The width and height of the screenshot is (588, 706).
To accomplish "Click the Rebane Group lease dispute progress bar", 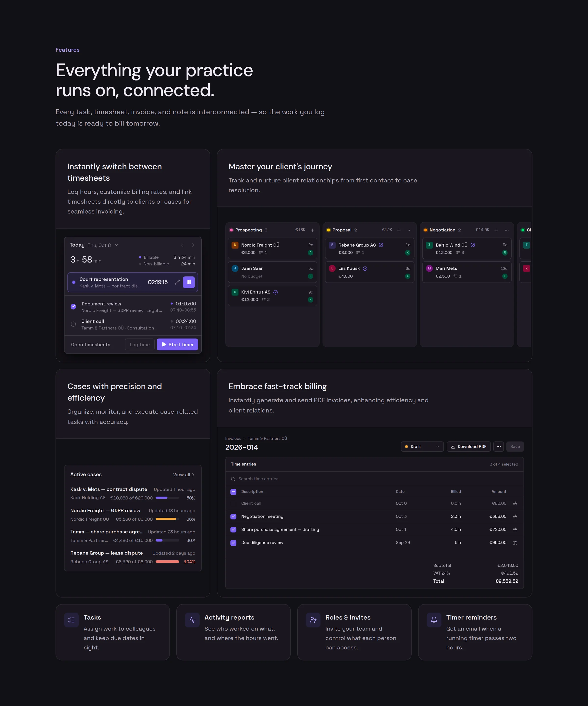I will 167,562.
